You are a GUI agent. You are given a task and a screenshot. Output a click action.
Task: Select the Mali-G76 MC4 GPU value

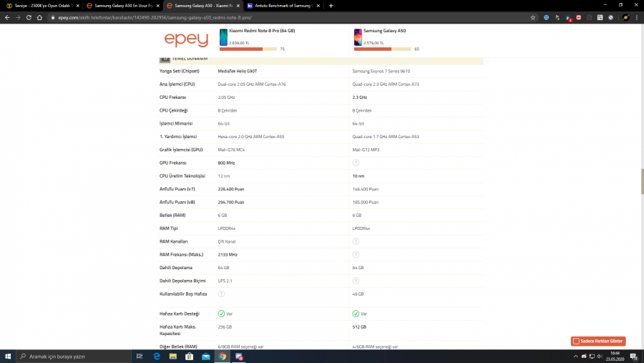[x=231, y=150]
